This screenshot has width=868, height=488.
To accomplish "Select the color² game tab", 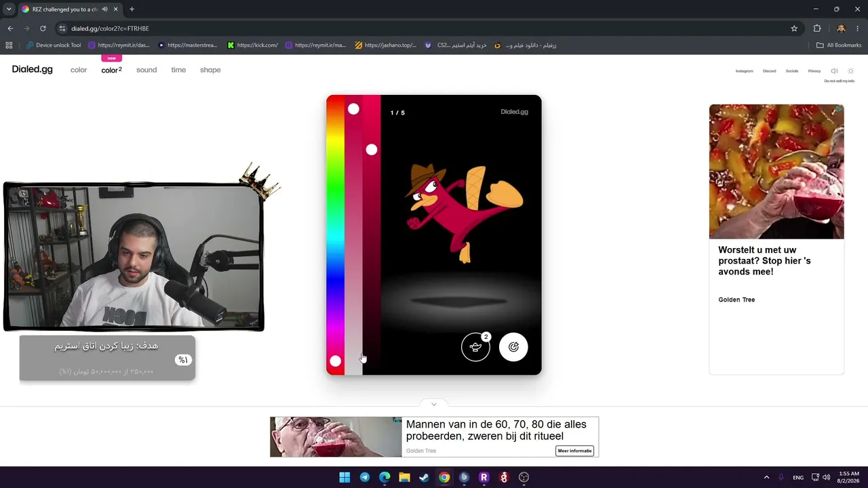I will coord(112,70).
